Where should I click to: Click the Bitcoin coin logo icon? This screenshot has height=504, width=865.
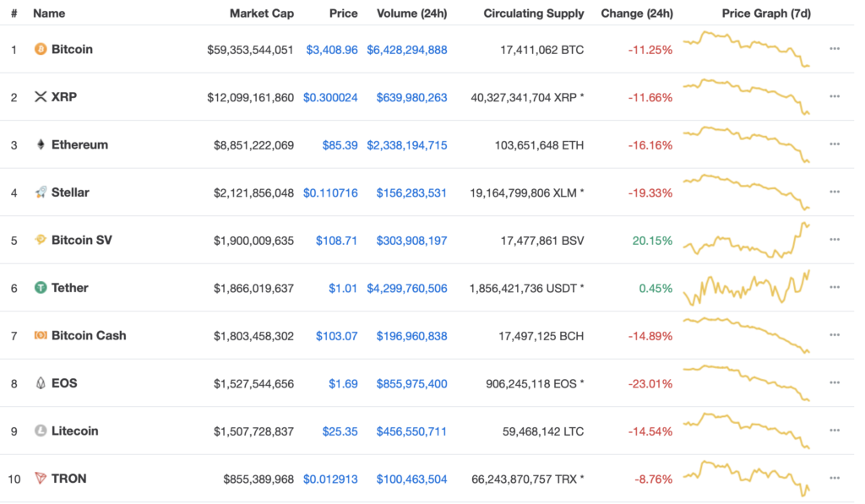point(41,50)
